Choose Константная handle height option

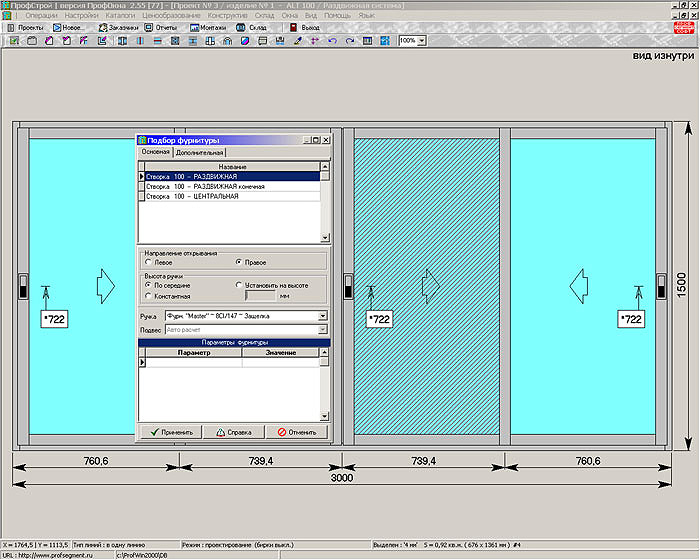tap(148, 296)
